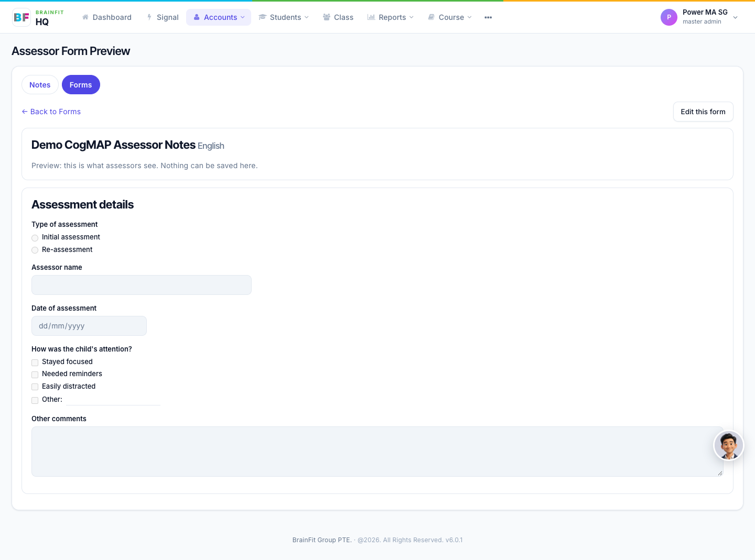This screenshot has width=755, height=560.
Task: Select the Re-assessment radio option
Action: [35, 250]
